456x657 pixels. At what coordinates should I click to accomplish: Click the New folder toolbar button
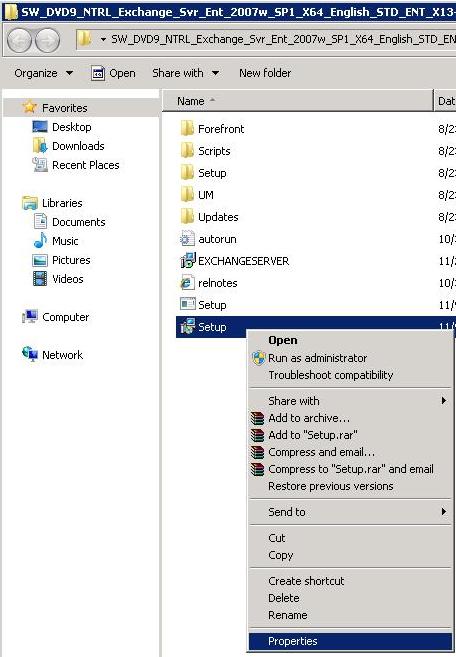(x=265, y=73)
